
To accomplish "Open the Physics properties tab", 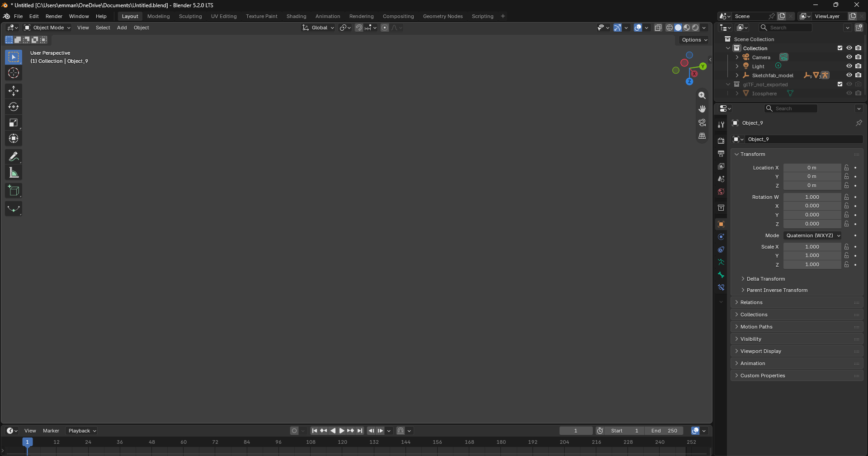I will coord(721,237).
